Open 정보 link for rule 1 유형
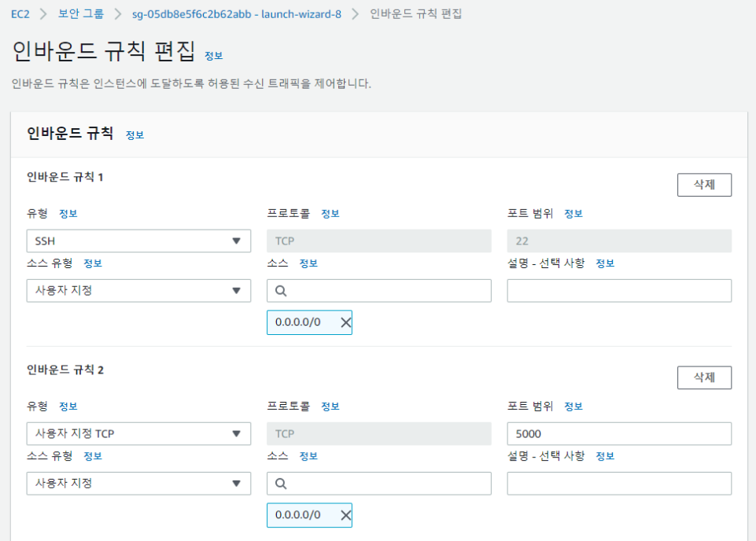 (x=68, y=213)
